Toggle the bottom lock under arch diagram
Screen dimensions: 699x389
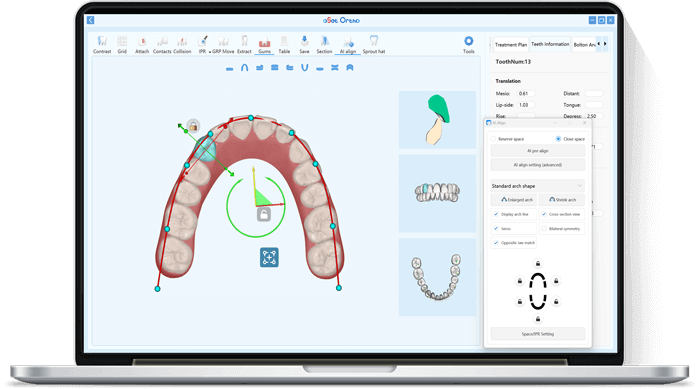pyautogui.click(x=538, y=319)
